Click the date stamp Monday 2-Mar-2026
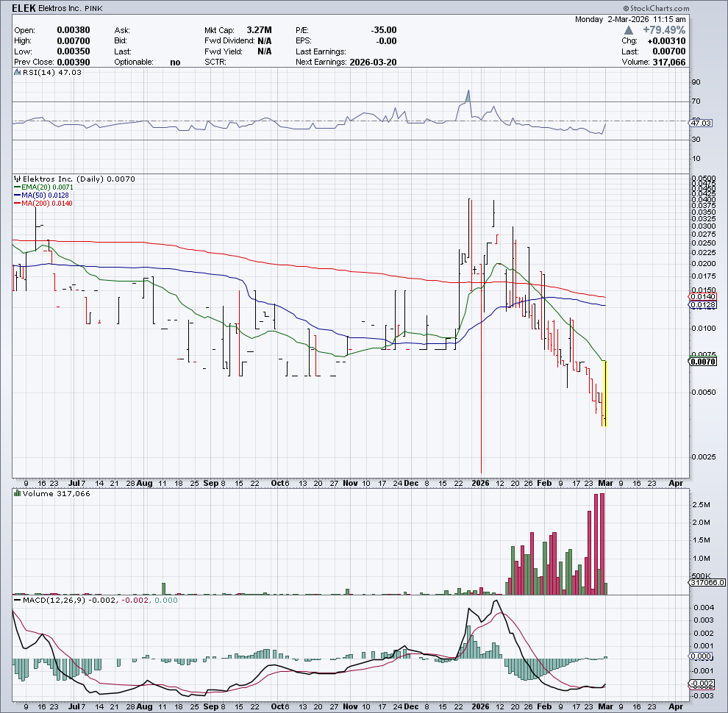Image resolution: width=728 pixels, height=713 pixels. coord(612,20)
